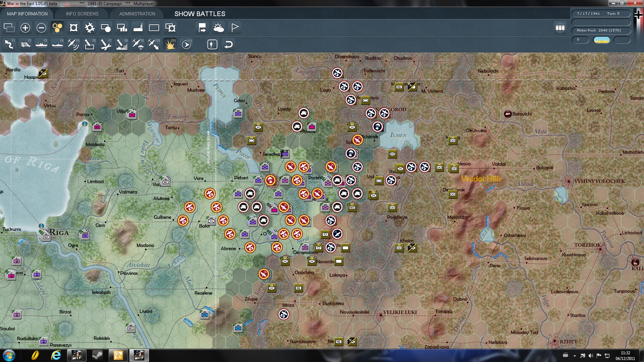The width and height of the screenshot is (644, 362).
Task: Click the Motor Pool 204K readout
Action: (601, 31)
